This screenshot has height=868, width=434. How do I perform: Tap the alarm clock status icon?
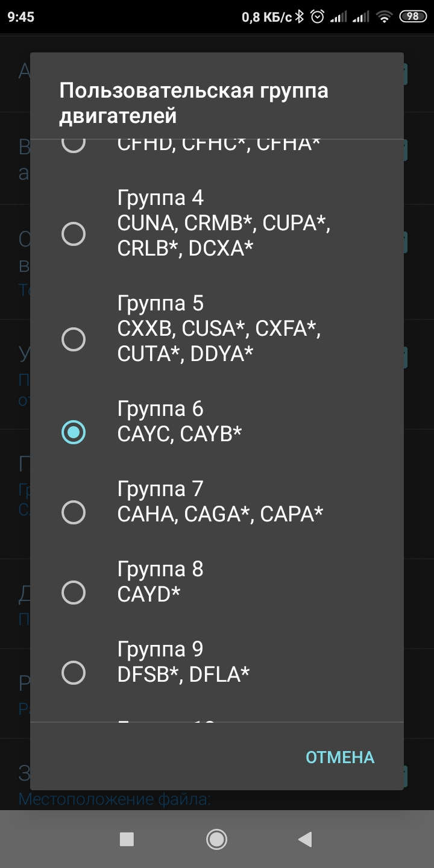[318, 17]
